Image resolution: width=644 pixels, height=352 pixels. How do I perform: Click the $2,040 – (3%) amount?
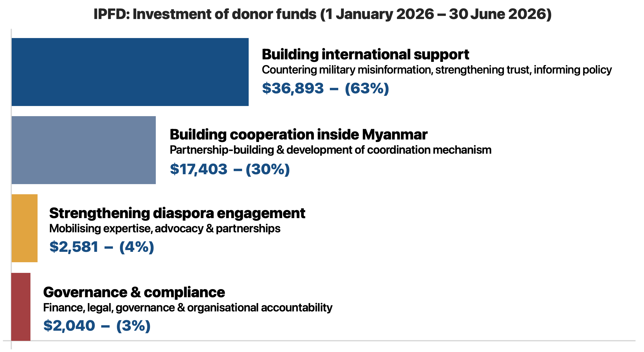pyautogui.click(x=97, y=326)
